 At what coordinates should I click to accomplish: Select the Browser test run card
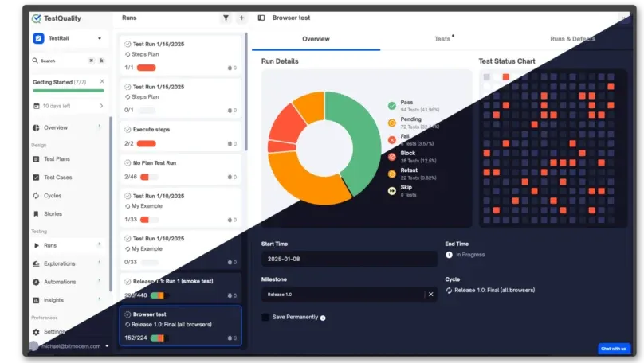181,326
